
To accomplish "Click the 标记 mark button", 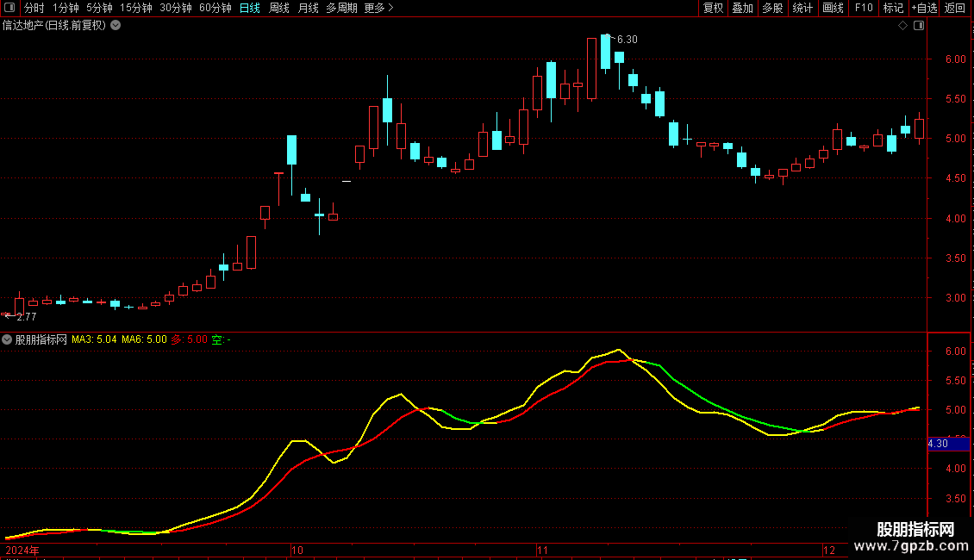I will 893,8.
